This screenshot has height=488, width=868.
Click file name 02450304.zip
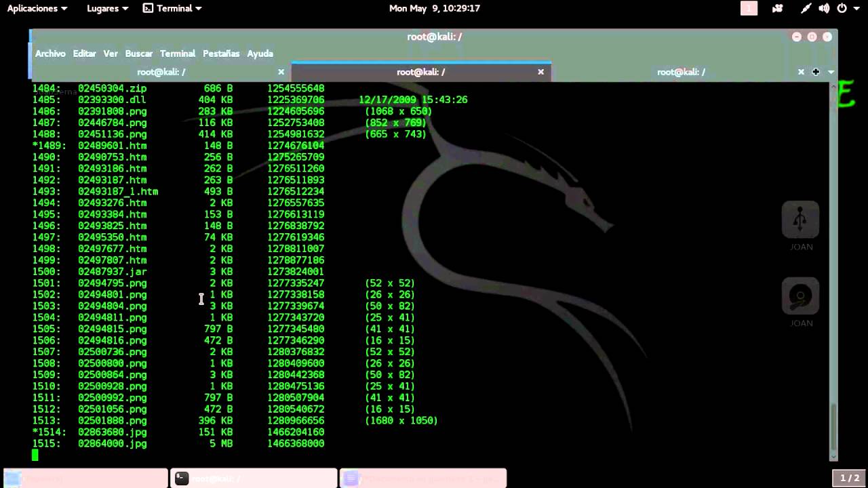point(112,88)
